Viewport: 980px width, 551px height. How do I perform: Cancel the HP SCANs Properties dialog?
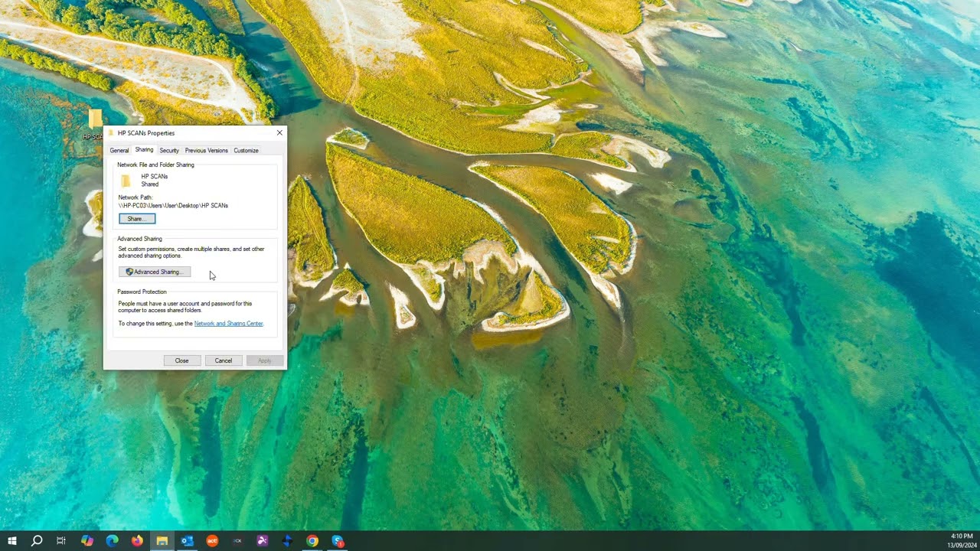coord(224,360)
